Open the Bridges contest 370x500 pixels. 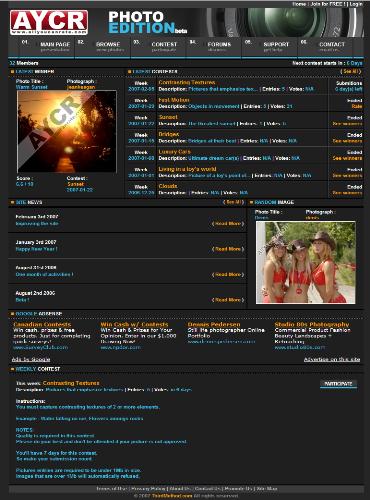[x=169, y=134]
